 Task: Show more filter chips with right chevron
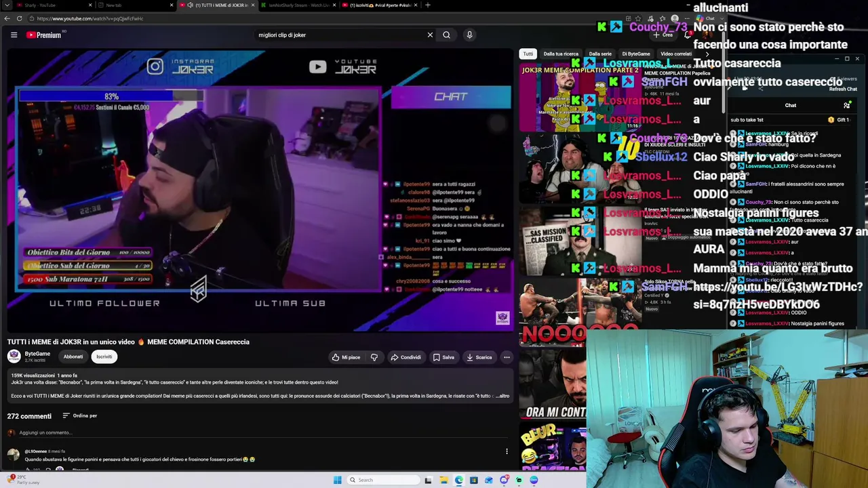coord(707,54)
